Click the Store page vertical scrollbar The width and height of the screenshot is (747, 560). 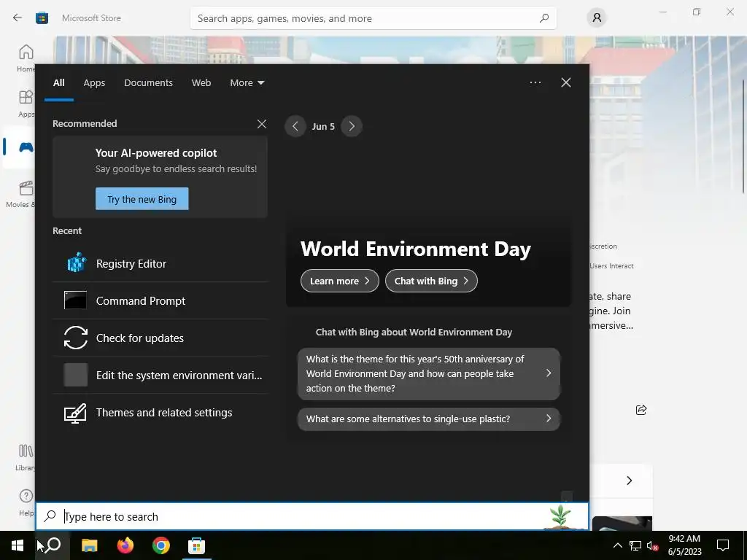(x=743, y=136)
